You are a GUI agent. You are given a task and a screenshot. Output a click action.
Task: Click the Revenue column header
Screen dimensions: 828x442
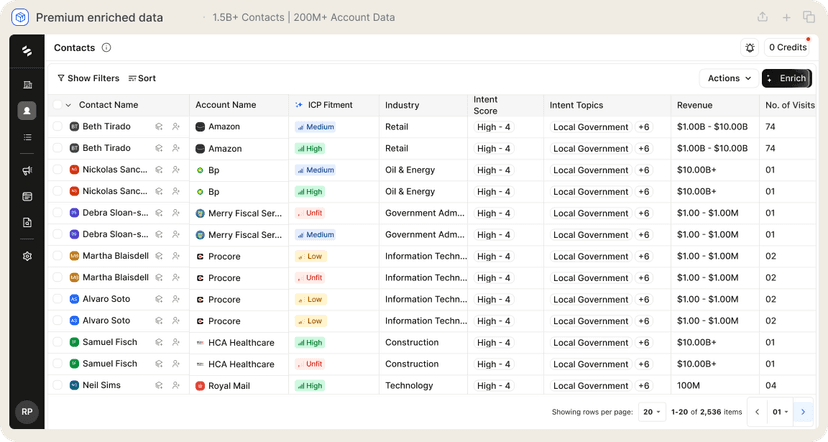[x=694, y=105]
